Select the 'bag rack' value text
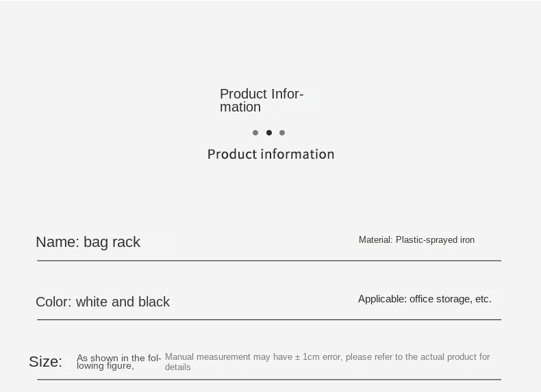541x392 pixels. 112,242
